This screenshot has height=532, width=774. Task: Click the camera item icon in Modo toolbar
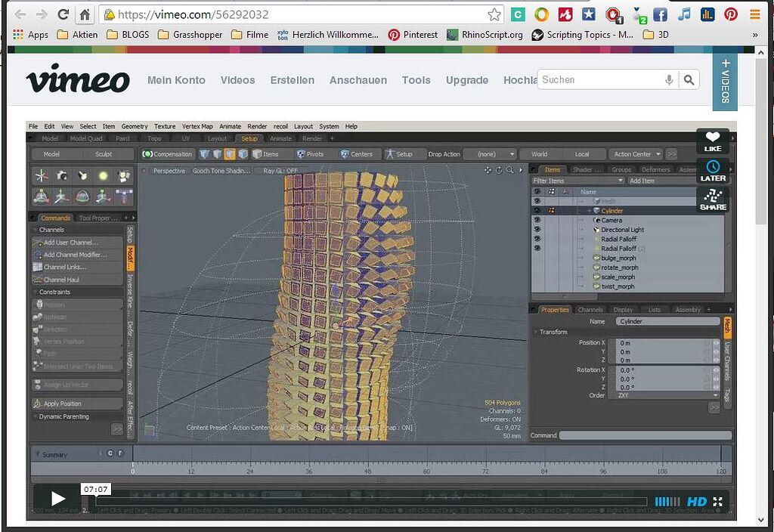pos(62,175)
